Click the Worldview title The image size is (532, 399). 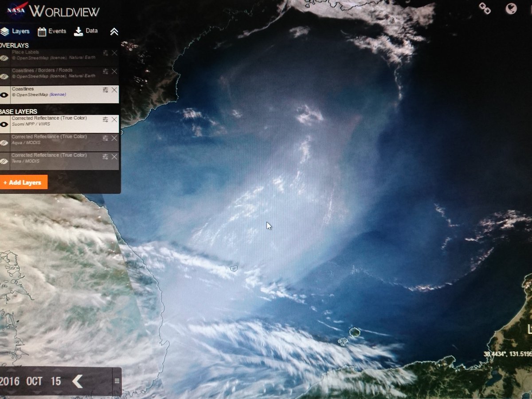coord(64,11)
